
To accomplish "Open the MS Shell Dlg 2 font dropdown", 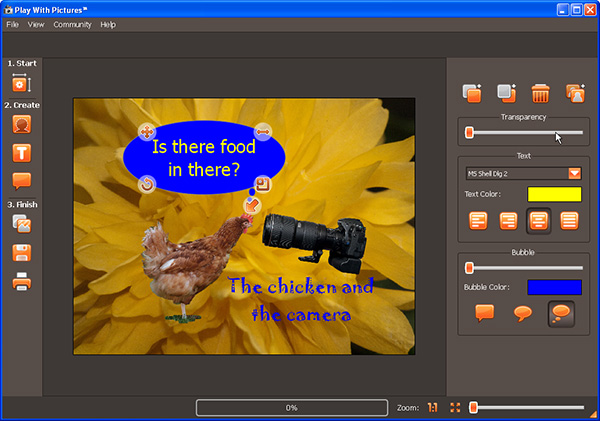I will tap(574, 173).
